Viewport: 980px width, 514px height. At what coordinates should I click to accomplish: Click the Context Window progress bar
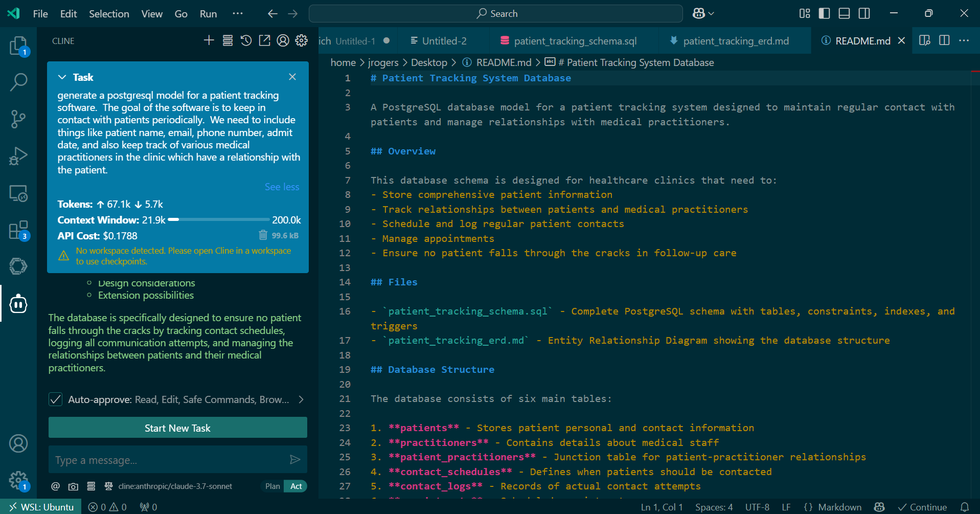pyautogui.click(x=219, y=220)
